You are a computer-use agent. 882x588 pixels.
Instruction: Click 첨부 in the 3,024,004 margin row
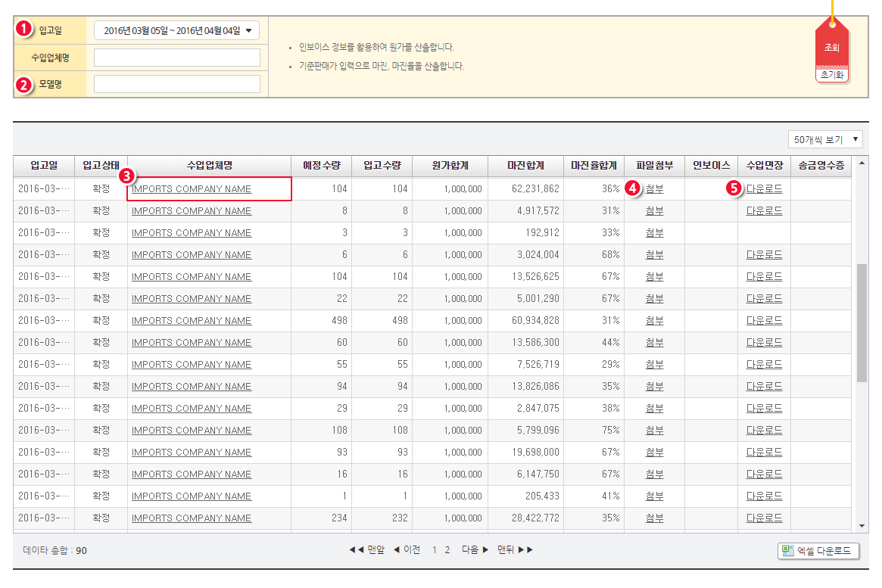click(x=654, y=255)
